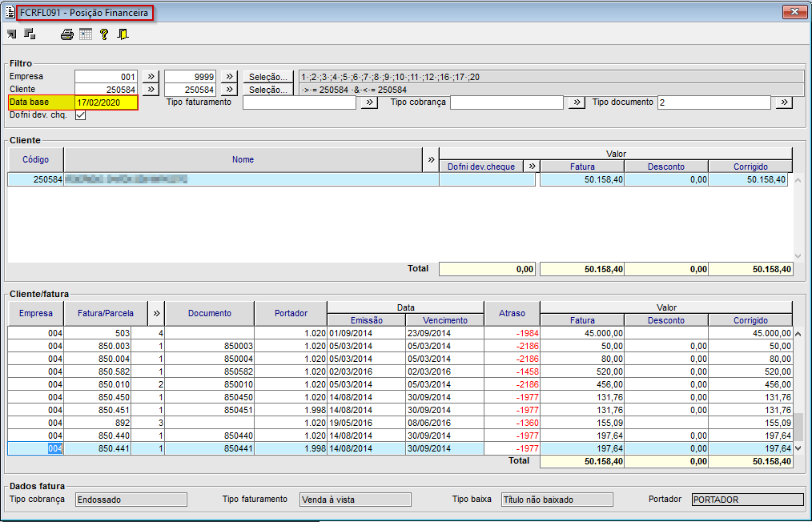This screenshot has width=812, height=522.
Task: Click the overlapping squares toolbar icon
Action: point(30,34)
